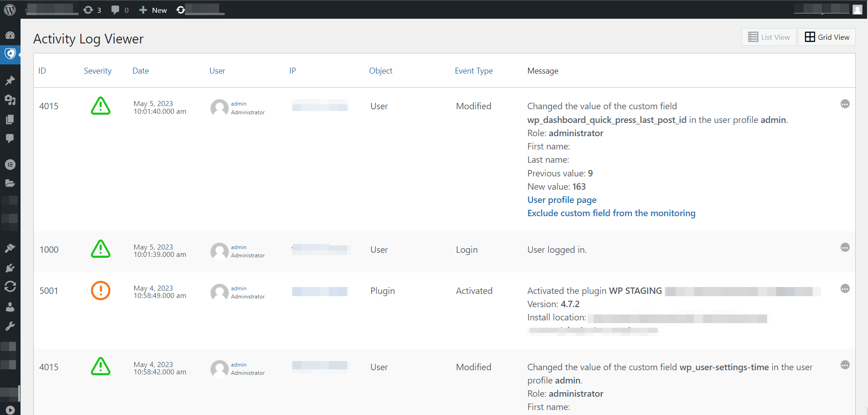Open the Users person icon in sidebar
868x415 pixels.
10,307
